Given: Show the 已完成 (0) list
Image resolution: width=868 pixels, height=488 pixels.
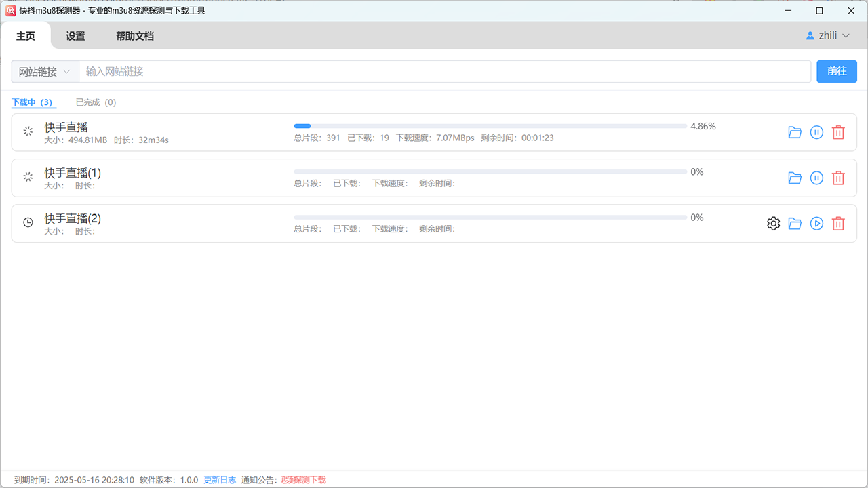Looking at the screenshot, I should (96, 102).
